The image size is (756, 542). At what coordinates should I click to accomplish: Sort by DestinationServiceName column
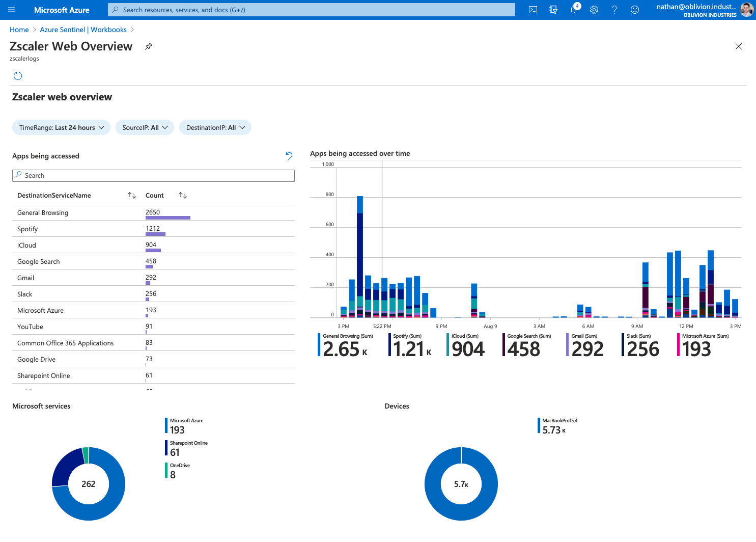(x=132, y=196)
